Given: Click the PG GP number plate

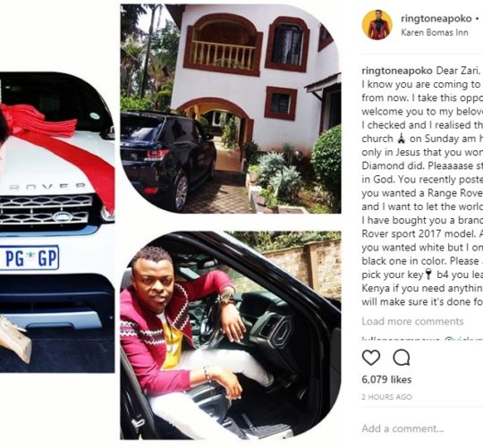Looking at the screenshot, I should tap(30, 258).
